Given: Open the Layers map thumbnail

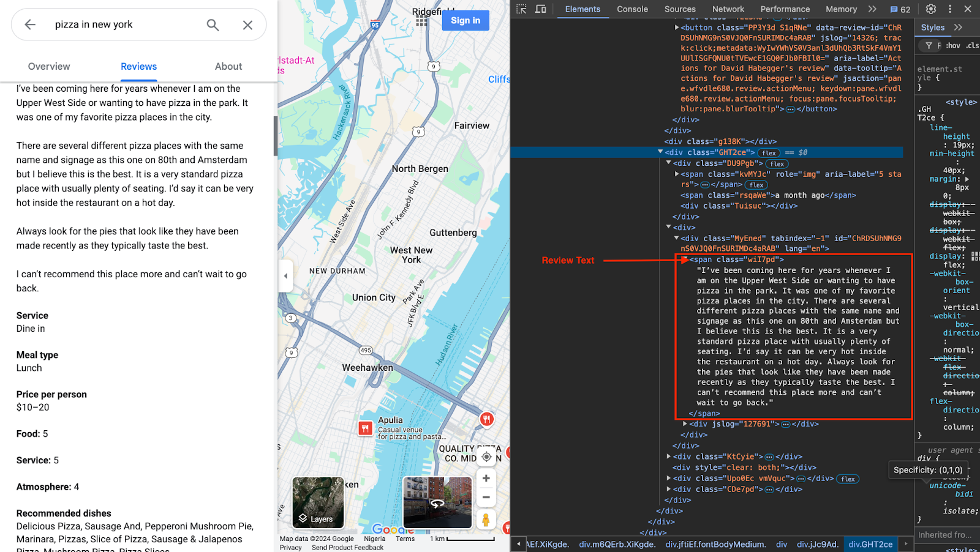Looking at the screenshot, I should click(318, 502).
